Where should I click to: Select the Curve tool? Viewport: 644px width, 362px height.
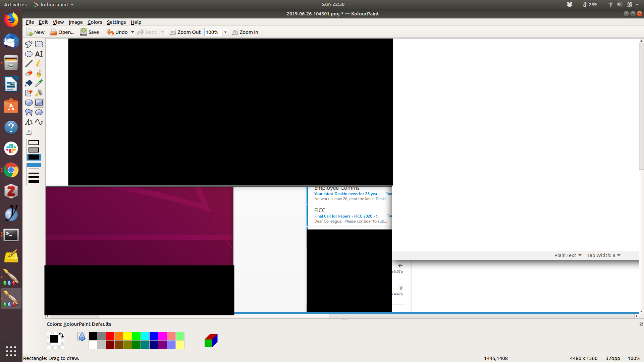click(39, 122)
